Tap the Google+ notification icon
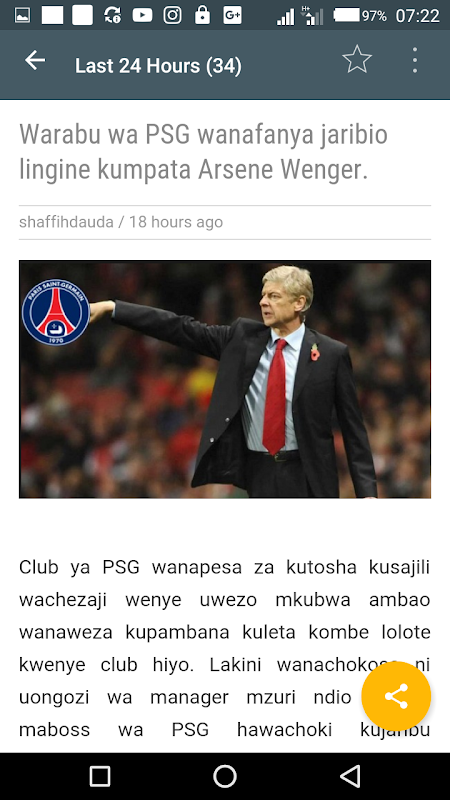 pyautogui.click(x=232, y=16)
